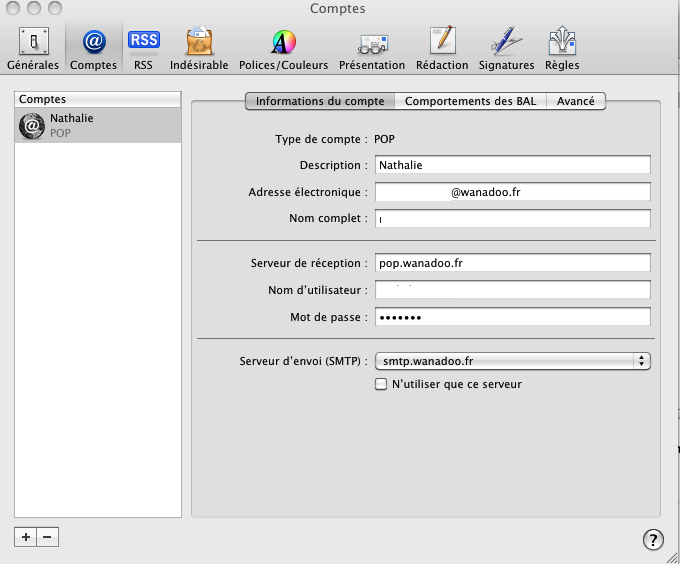Zoom the Comptes window
The width and height of the screenshot is (680, 564).
[55, 8]
